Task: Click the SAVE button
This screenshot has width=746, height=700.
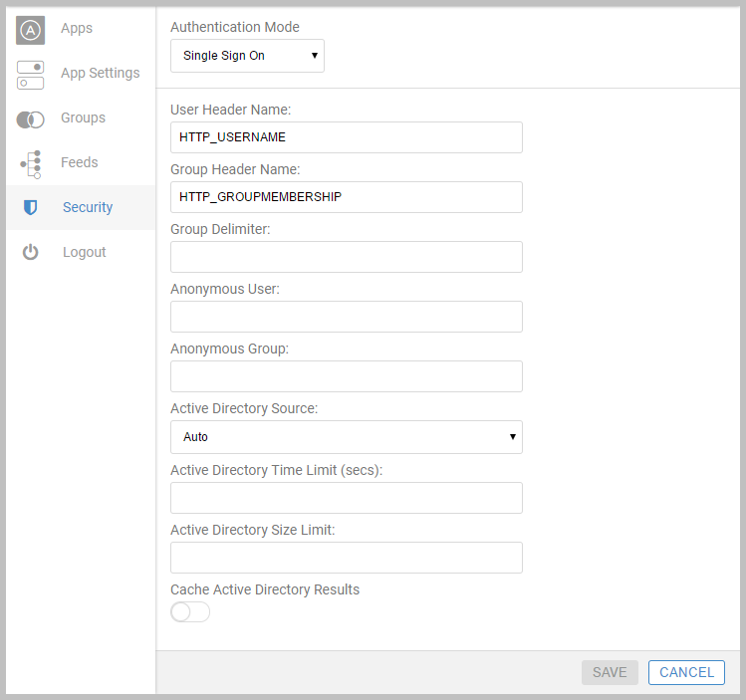Action: 610,672
